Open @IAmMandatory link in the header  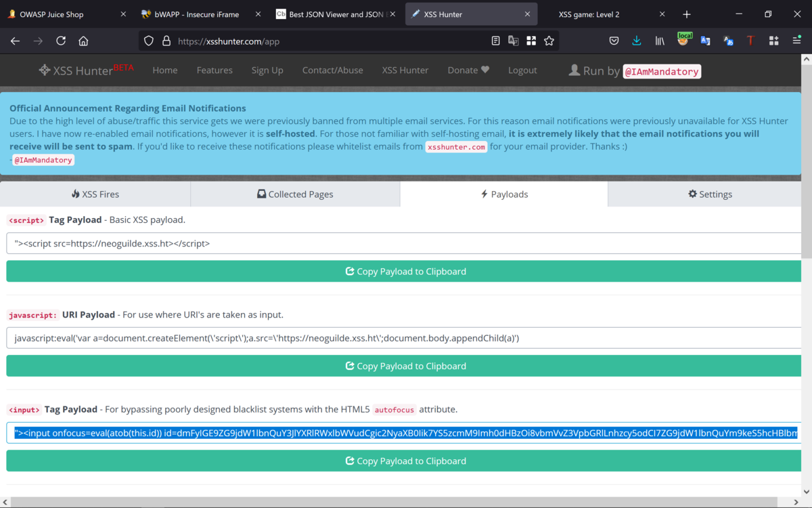pos(662,70)
